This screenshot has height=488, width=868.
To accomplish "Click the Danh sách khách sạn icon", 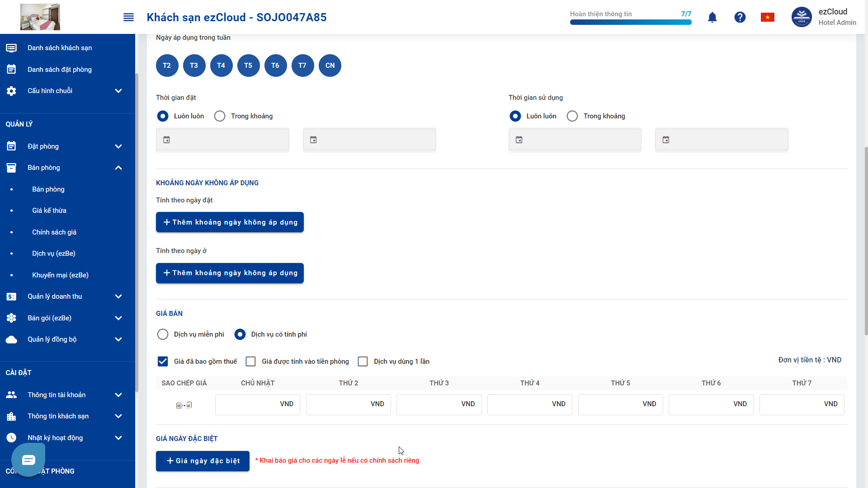I will click(x=11, y=48).
